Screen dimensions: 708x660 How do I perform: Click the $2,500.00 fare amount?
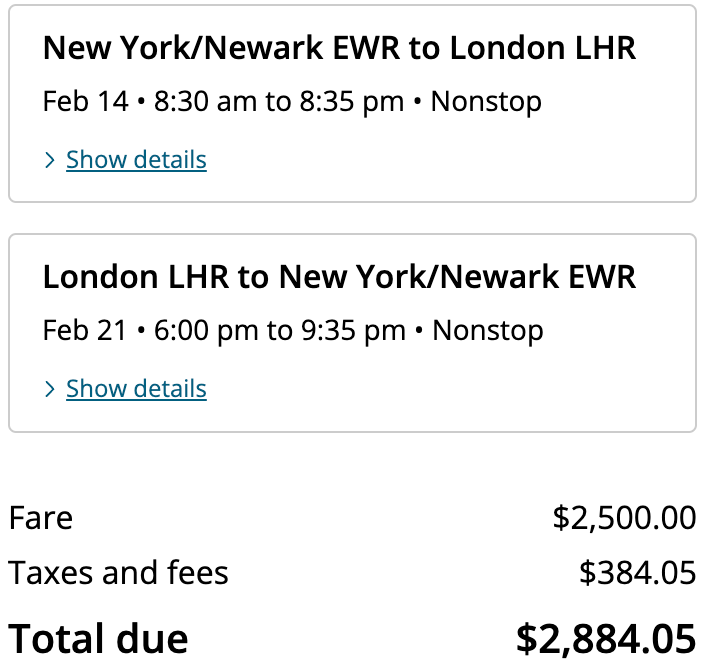click(624, 518)
